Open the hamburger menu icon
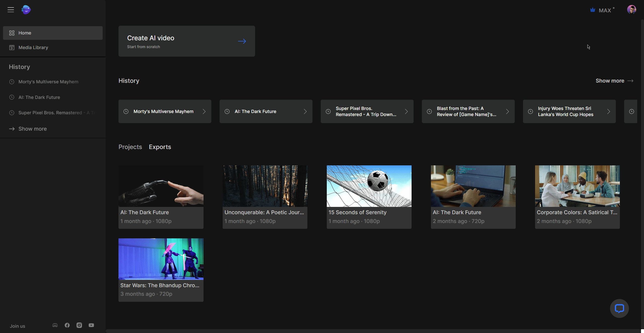644x333 pixels. [x=11, y=10]
